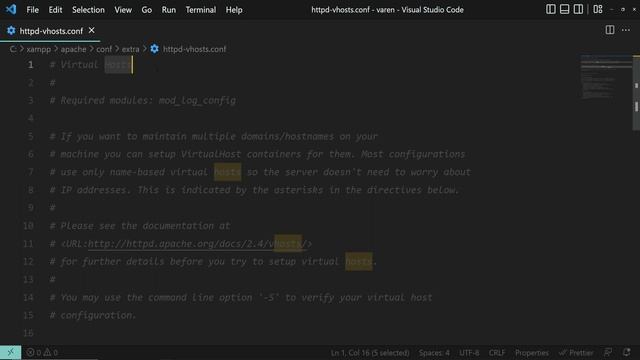The image size is (640, 360).
Task: Open the Run menu
Action: point(169,10)
